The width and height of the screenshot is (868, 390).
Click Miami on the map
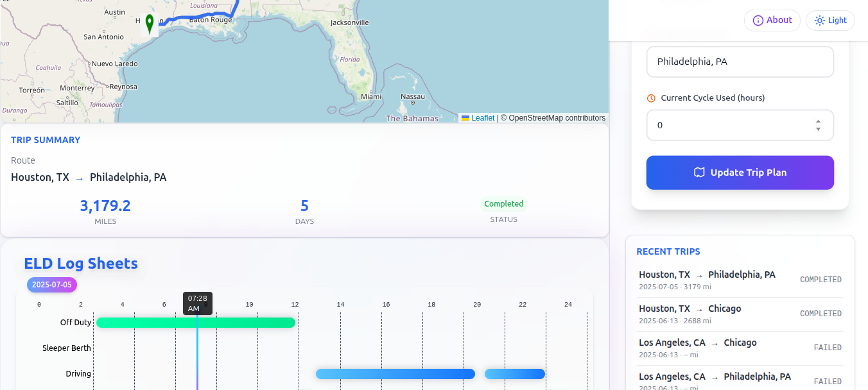coord(371,97)
